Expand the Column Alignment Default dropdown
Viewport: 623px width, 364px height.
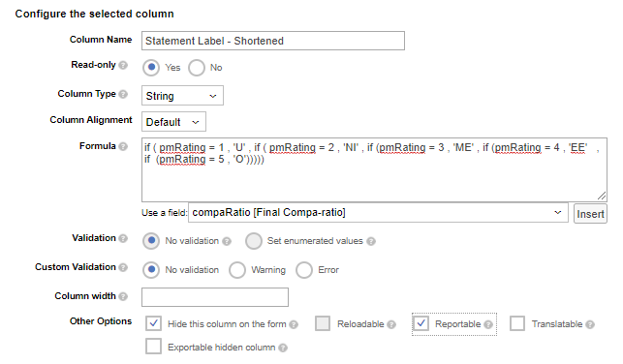pyautogui.click(x=173, y=122)
